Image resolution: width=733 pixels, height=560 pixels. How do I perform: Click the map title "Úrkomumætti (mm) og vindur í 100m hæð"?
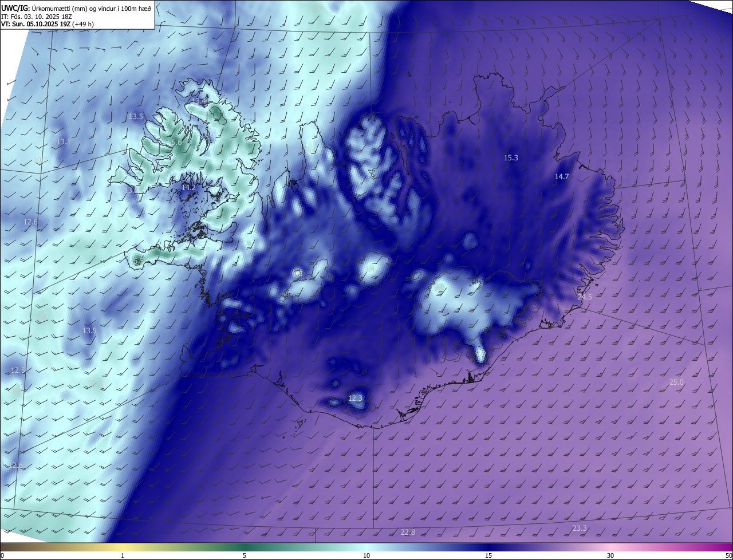(93, 7)
